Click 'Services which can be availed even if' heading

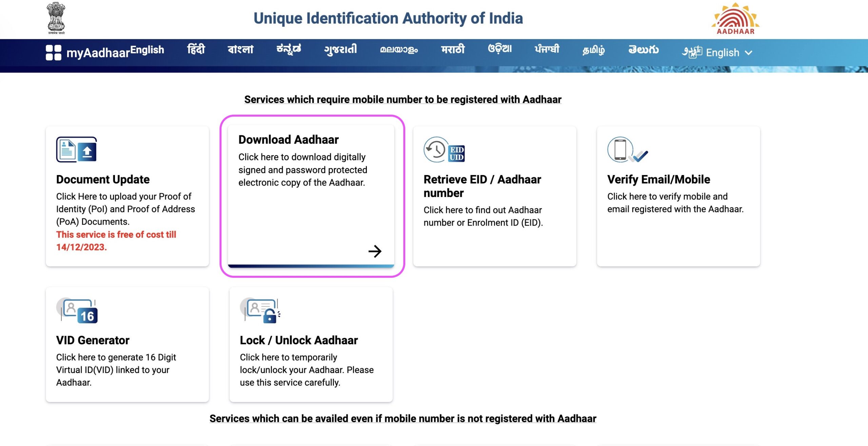[x=403, y=419]
